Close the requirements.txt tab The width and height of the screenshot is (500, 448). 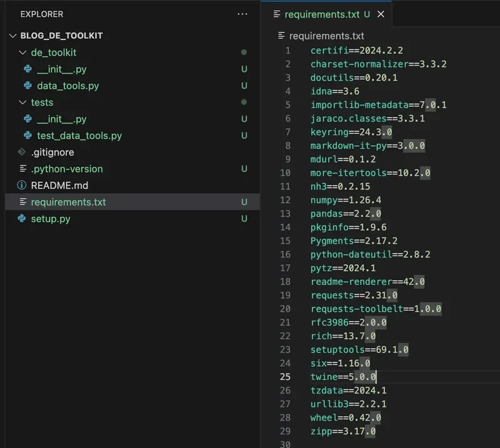tap(381, 14)
